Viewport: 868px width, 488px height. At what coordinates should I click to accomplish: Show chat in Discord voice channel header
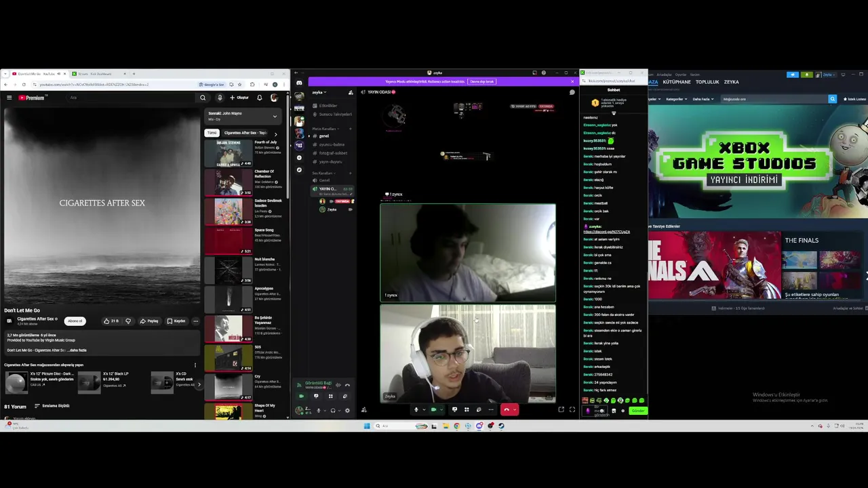572,92
